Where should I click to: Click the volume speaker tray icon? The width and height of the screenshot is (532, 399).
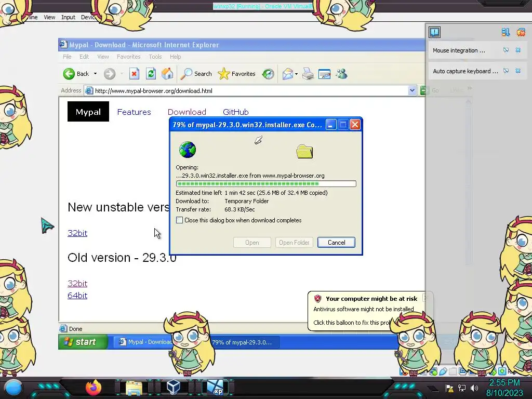474,388
